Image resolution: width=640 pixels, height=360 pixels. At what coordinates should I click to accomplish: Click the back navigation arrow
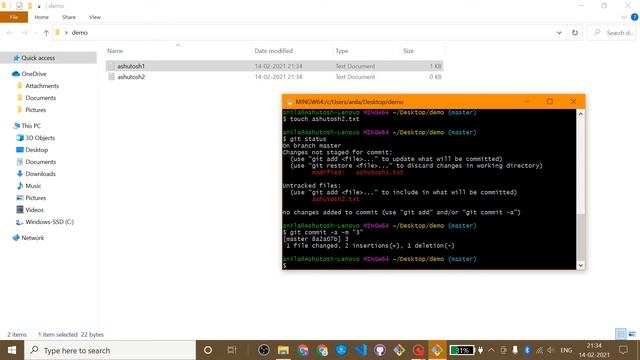(x=10, y=33)
